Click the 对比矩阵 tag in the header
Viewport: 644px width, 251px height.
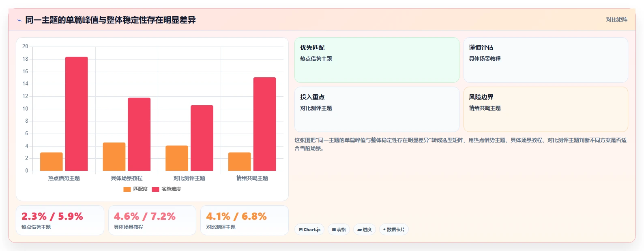pyautogui.click(x=616, y=20)
